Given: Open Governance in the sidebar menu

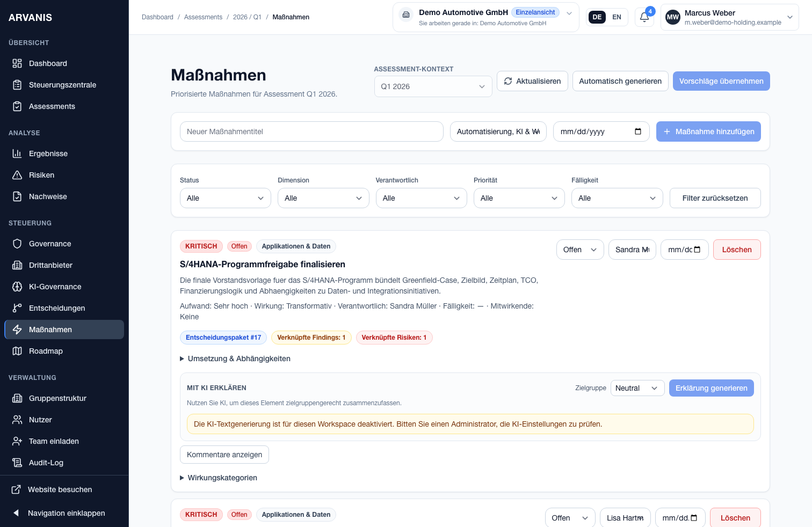Looking at the screenshot, I should click(50, 244).
